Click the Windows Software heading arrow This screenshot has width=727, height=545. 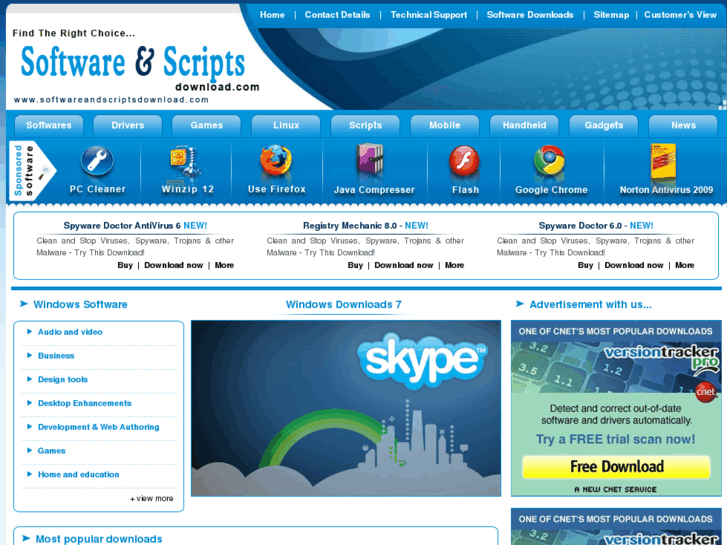click(x=24, y=304)
